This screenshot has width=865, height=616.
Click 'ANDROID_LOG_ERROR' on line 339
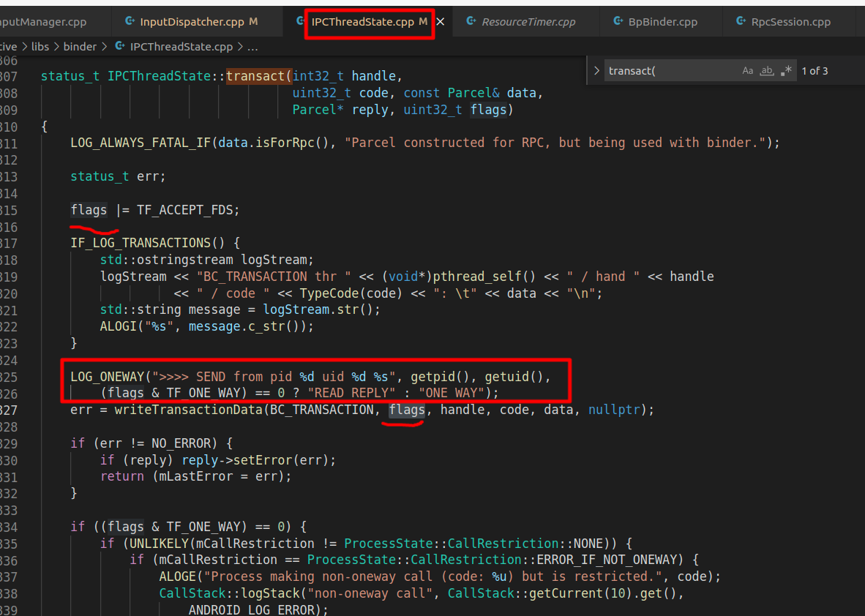[251, 610]
